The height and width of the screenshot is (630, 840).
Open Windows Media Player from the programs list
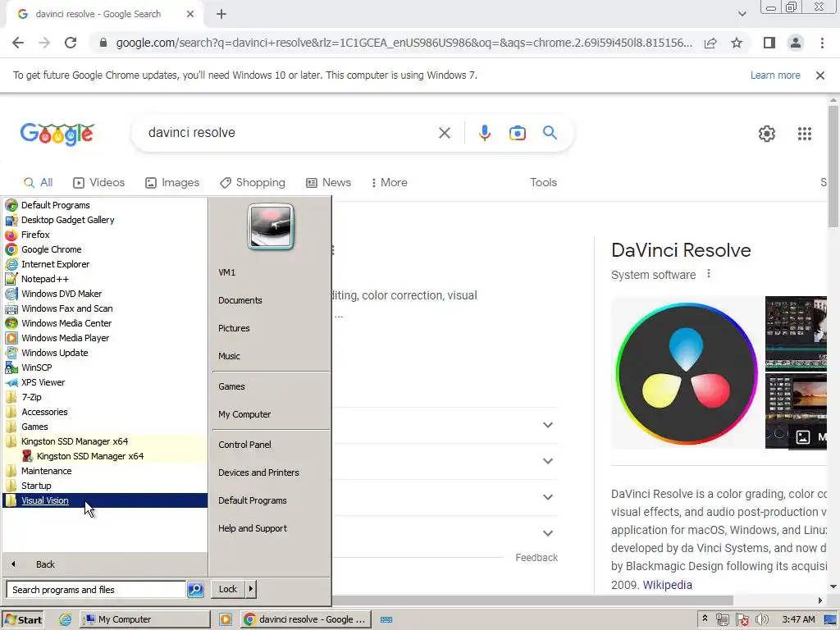tap(65, 338)
